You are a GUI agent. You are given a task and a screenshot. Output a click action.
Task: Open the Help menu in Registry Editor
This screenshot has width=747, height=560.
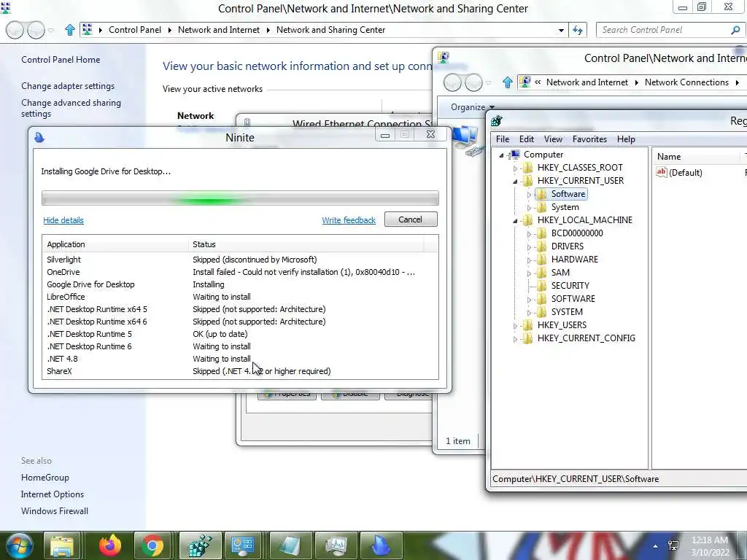tap(626, 139)
